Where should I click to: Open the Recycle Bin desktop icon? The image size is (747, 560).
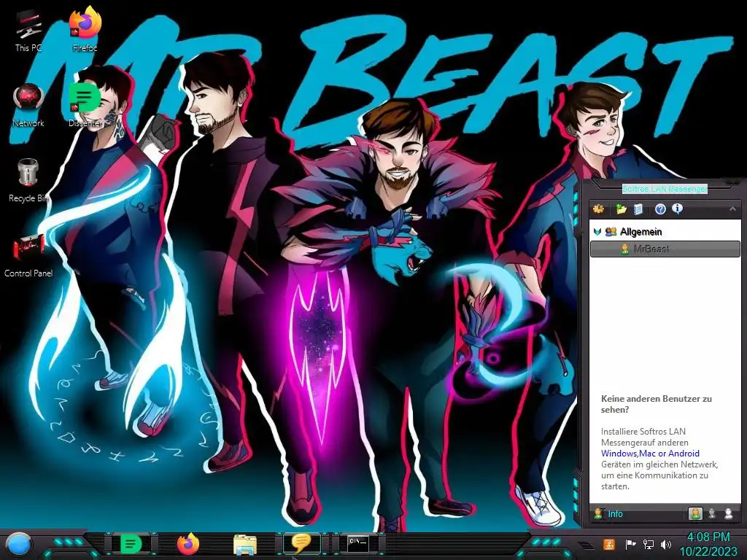pyautogui.click(x=28, y=180)
